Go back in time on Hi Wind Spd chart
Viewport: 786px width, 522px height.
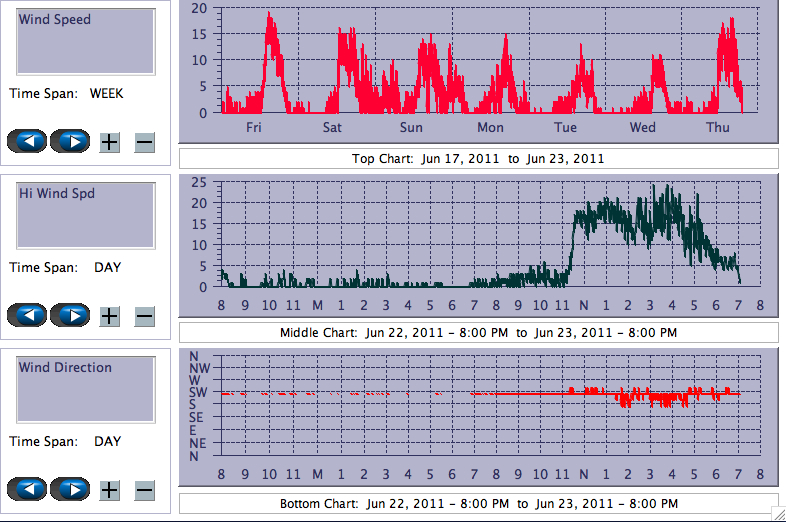pyautogui.click(x=27, y=316)
